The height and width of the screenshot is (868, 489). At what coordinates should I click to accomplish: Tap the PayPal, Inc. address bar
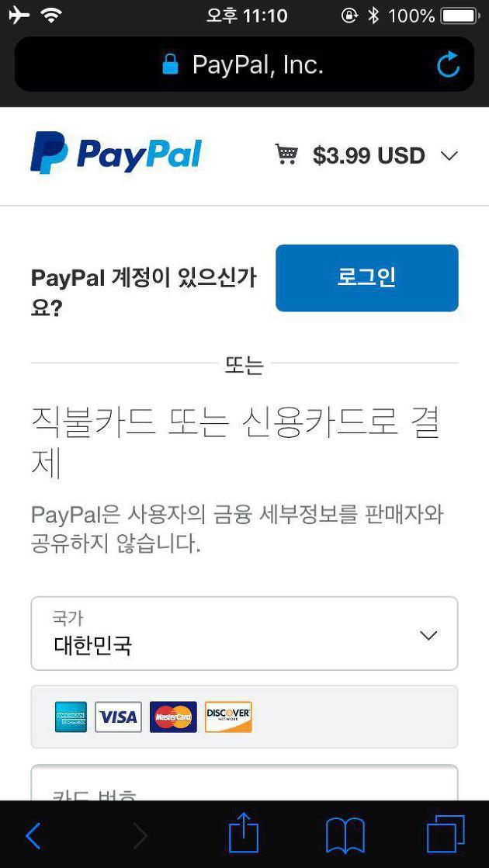[x=244, y=64]
